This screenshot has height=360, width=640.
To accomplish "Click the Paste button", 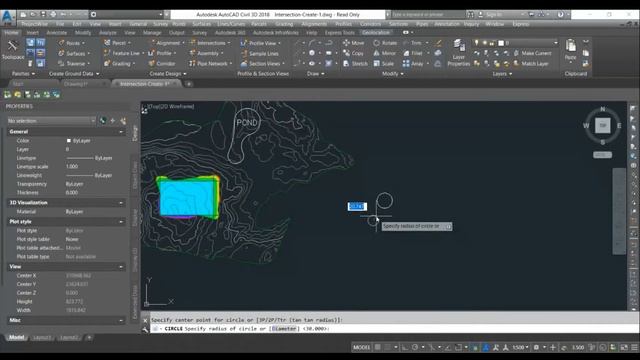I will (x=571, y=50).
